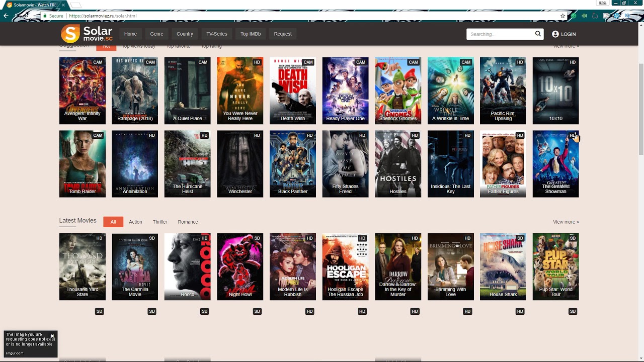Viewport: 644px width, 362px height.
Task: Open Tomb Raider poster
Action: (83, 164)
